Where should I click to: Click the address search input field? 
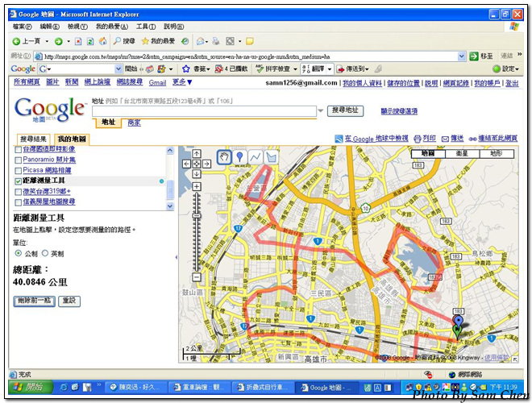[204, 111]
